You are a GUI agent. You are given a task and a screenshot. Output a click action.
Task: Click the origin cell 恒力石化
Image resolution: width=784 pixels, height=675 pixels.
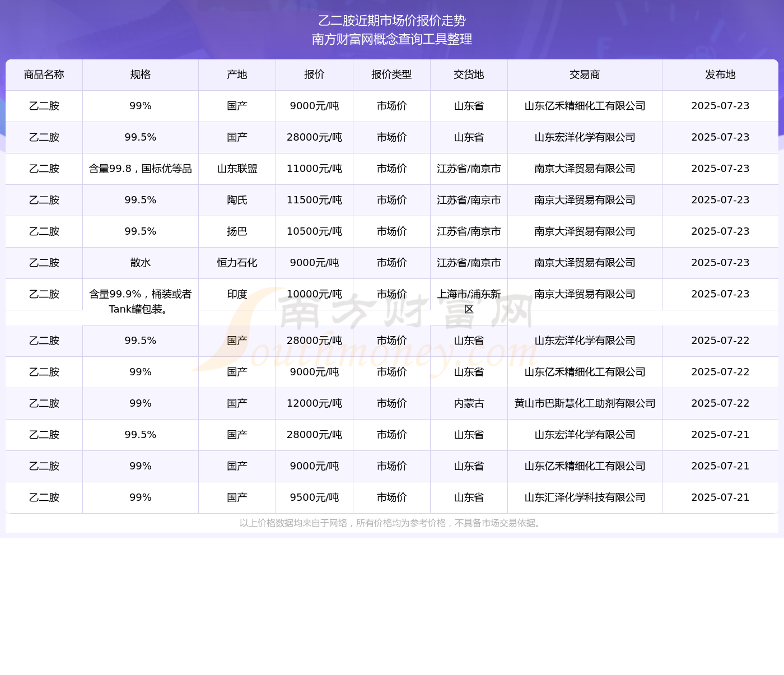pos(237,263)
